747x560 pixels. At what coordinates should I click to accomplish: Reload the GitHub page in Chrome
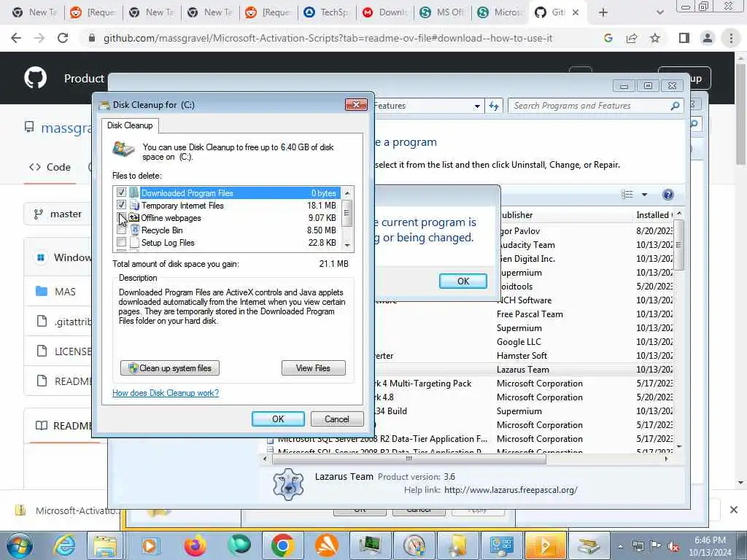point(63,38)
